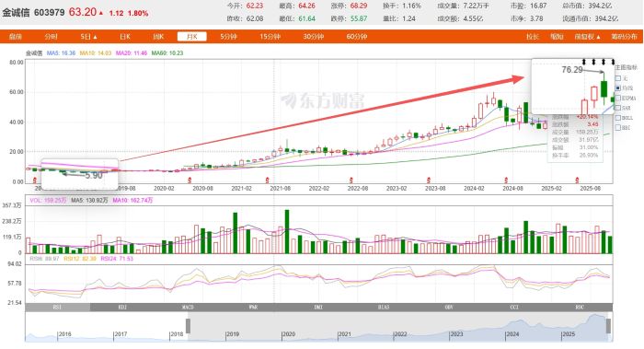
Task: Select the OBV sub-indicator tab
Action: click(x=449, y=307)
